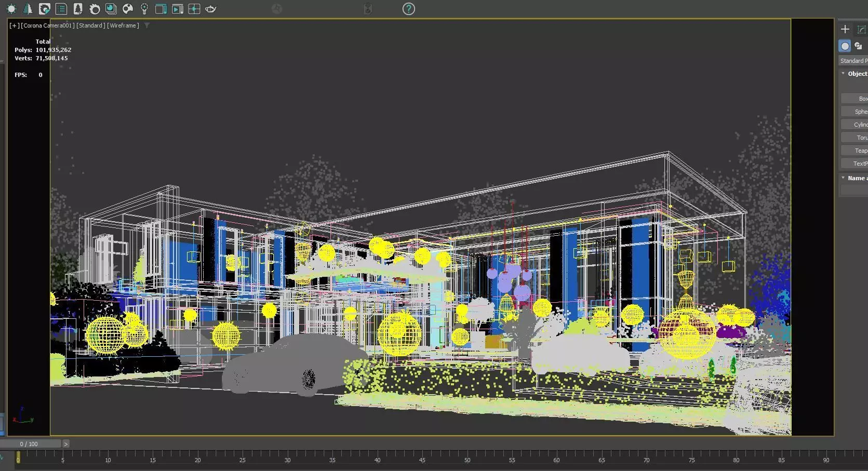Open the viewport [+] general menu
Viewport: 868px width, 471px height.
coord(15,25)
